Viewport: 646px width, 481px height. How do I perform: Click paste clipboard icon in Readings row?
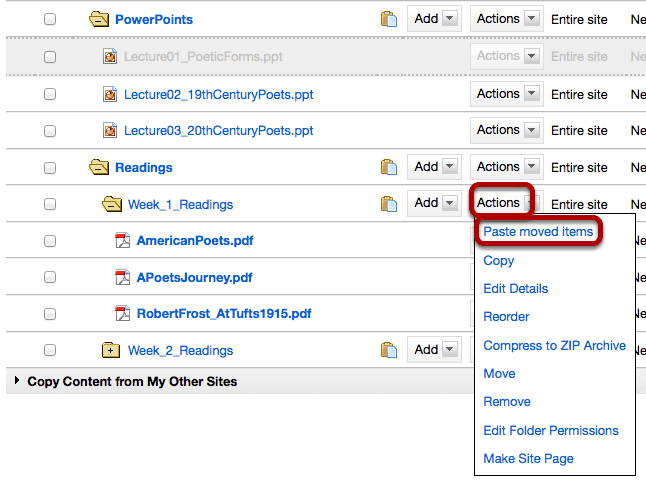pos(389,167)
